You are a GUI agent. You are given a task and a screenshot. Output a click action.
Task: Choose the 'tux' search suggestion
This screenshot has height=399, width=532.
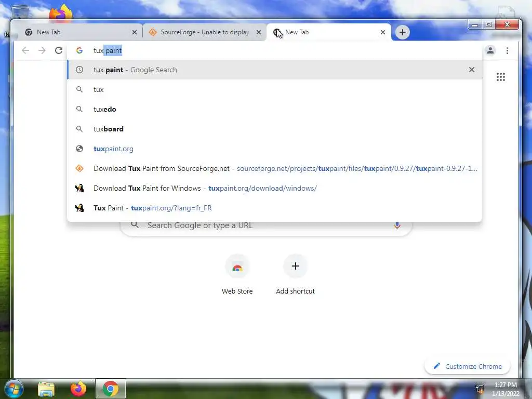275,89
